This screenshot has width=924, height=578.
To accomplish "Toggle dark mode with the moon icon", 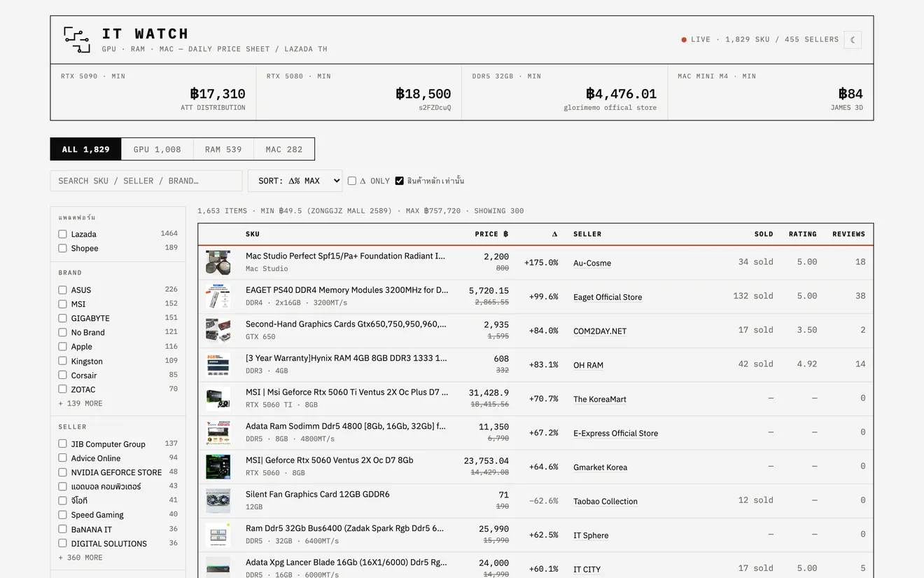I will 853,40.
